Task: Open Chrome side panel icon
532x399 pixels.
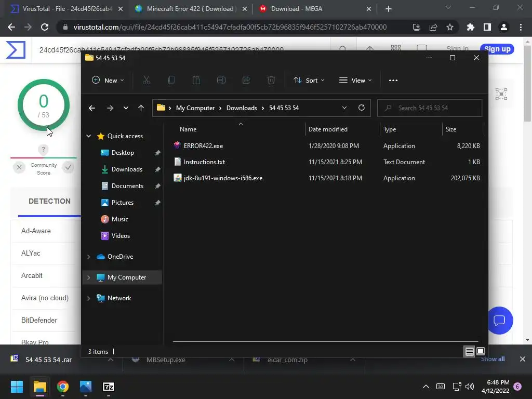Action: (487, 27)
